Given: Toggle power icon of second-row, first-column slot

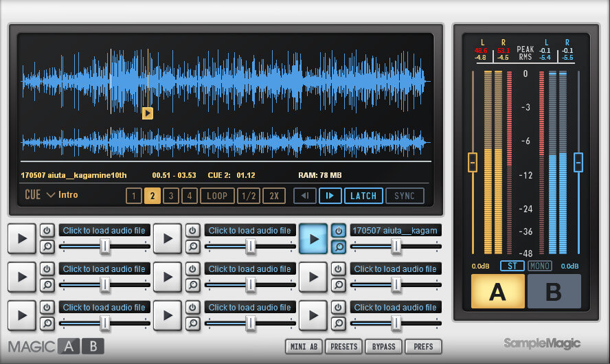Looking at the screenshot, I should [x=47, y=269].
